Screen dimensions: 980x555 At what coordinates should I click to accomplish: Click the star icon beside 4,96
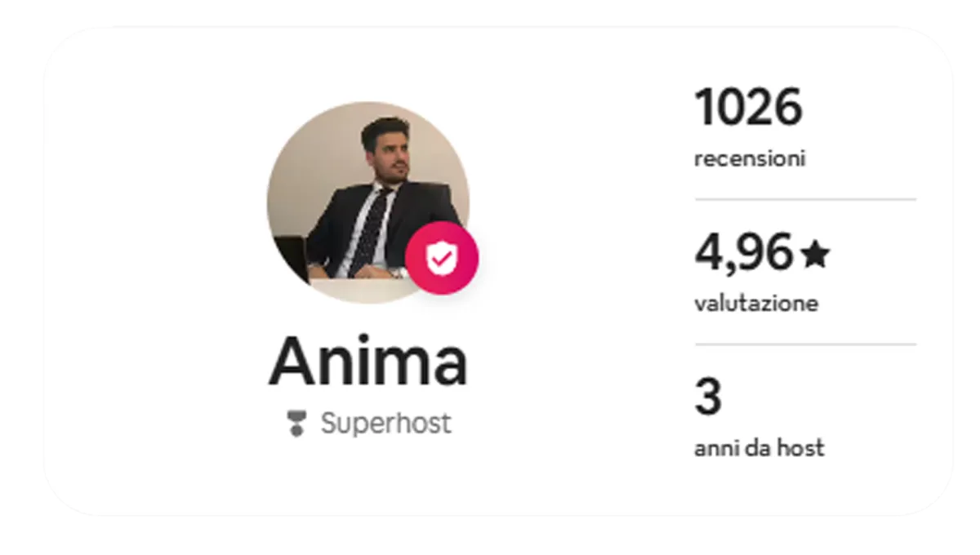pos(815,256)
